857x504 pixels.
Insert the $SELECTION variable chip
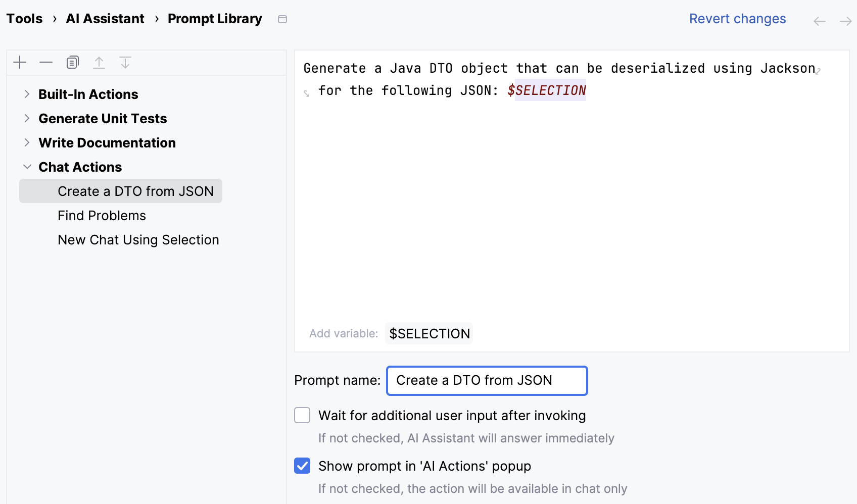(428, 333)
